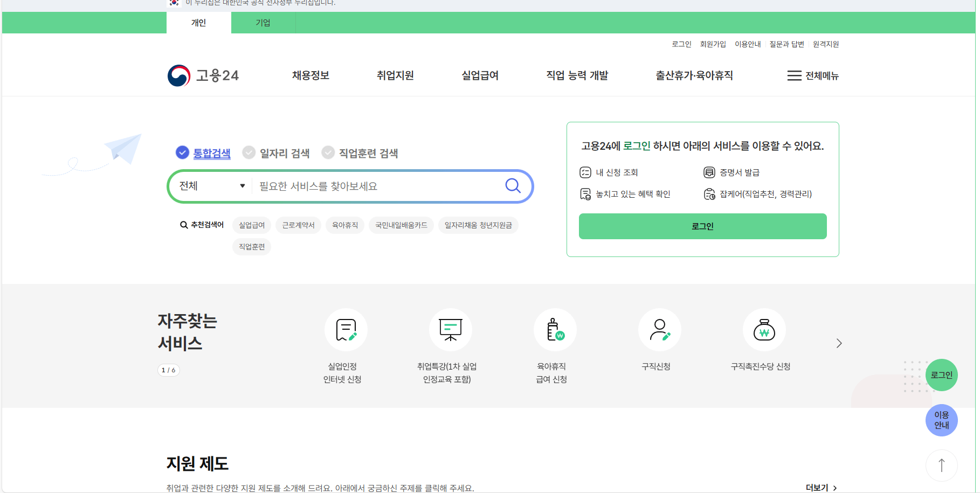
Task: Open the 이용안내 floating circle button
Action: (941, 420)
